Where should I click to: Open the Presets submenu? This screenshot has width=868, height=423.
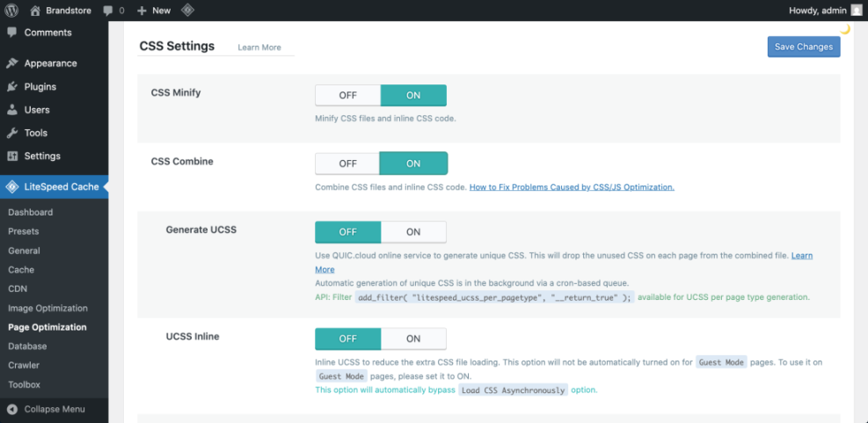[x=23, y=231]
